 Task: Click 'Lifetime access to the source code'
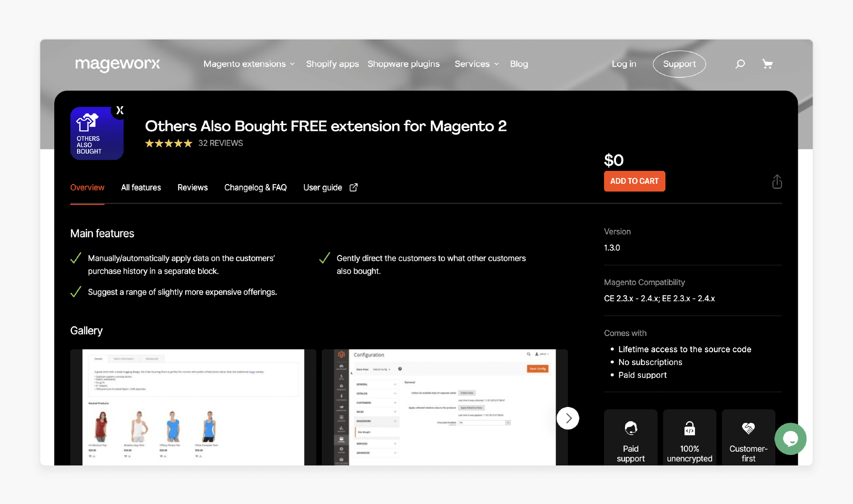click(684, 349)
